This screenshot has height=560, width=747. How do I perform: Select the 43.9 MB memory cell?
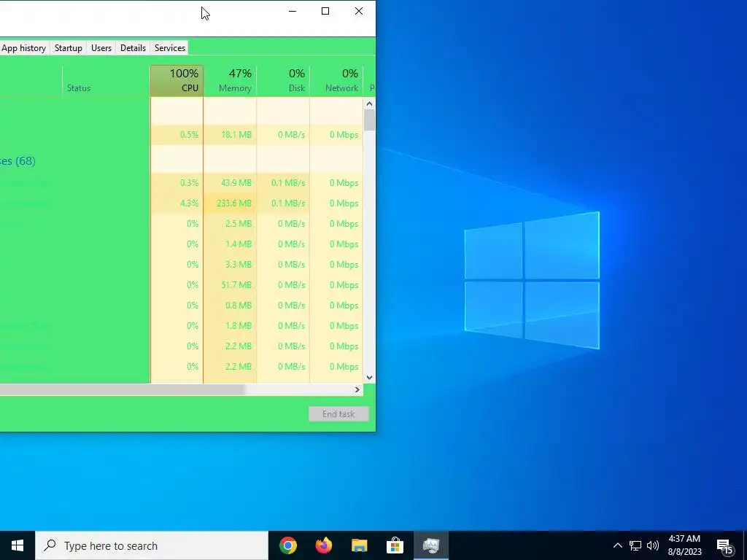click(230, 183)
